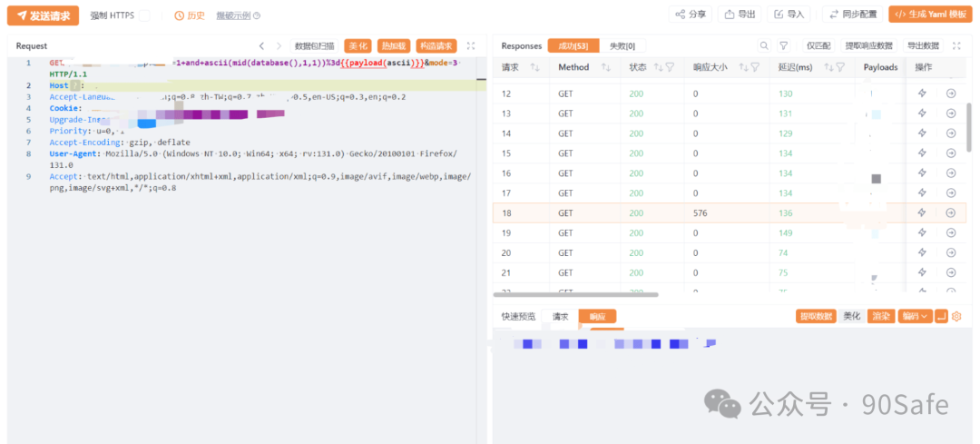Switch quick preview to 请求 tab
Image resolution: width=980 pixels, height=444 pixels.
tap(560, 316)
